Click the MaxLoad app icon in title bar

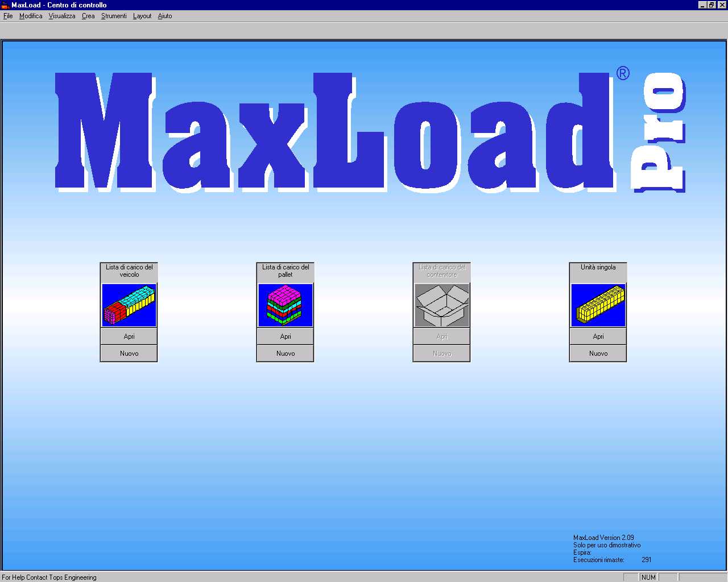click(x=5, y=5)
